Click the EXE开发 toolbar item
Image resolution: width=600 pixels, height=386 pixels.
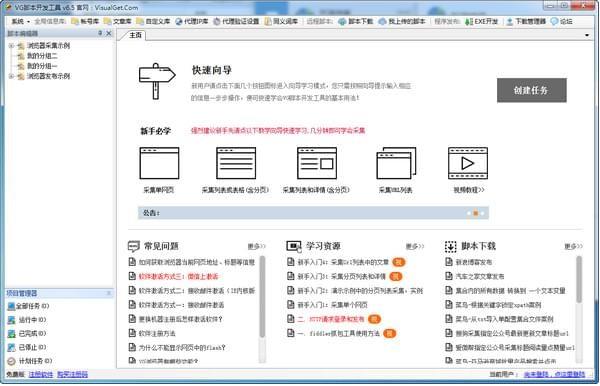point(481,21)
